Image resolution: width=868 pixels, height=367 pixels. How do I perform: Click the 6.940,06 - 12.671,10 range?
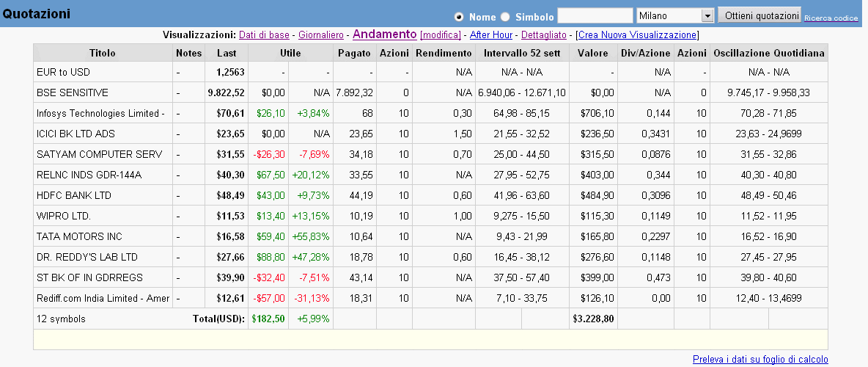tap(522, 92)
